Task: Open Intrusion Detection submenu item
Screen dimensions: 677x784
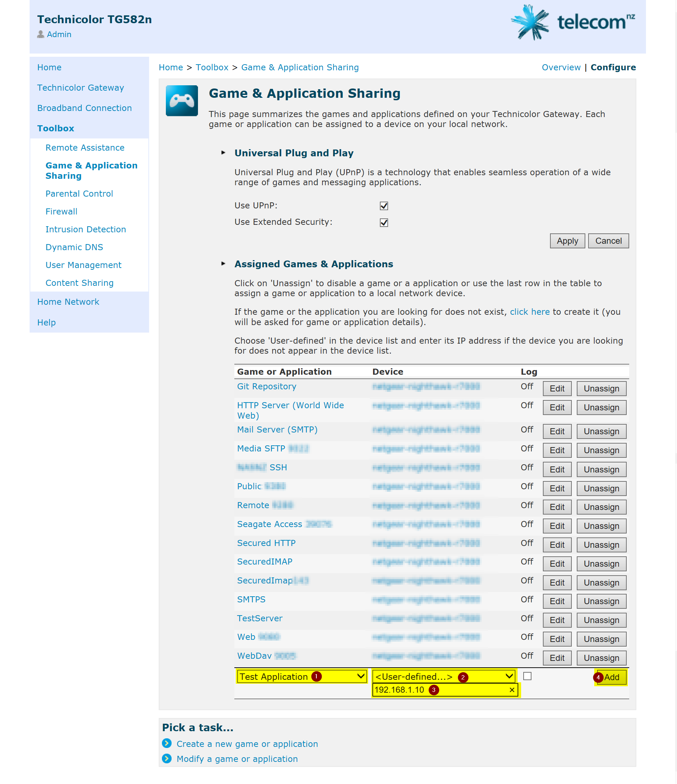Action: 86,229
